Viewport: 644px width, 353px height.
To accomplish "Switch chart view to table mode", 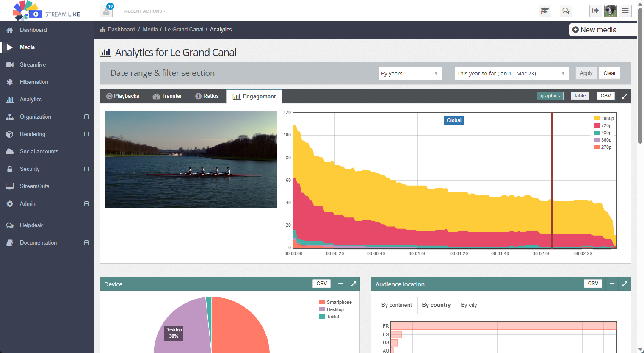I will coord(580,96).
